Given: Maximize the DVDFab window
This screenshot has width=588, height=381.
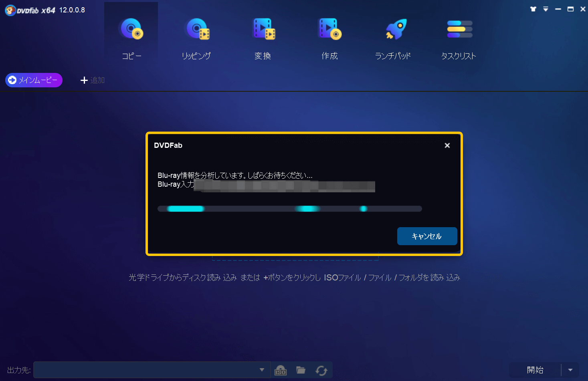Looking at the screenshot, I should [x=570, y=9].
